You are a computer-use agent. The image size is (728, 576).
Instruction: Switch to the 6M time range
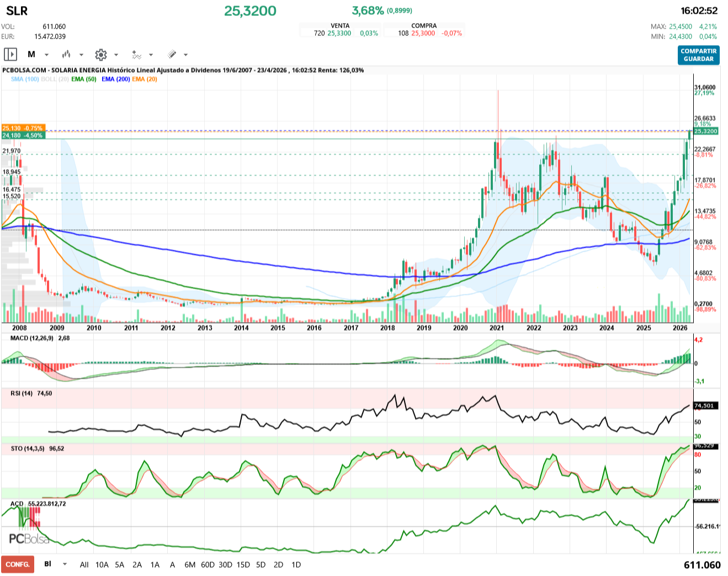(x=190, y=564)
